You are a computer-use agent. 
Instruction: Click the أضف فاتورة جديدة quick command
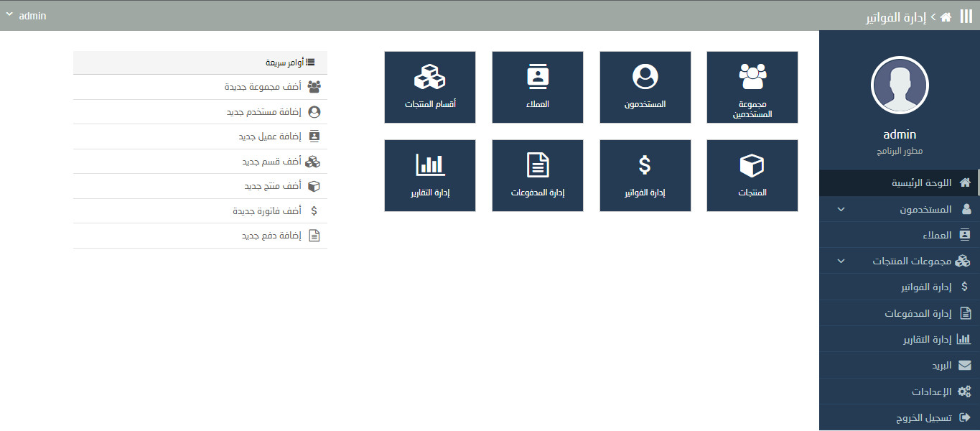(x=200, y=211)
